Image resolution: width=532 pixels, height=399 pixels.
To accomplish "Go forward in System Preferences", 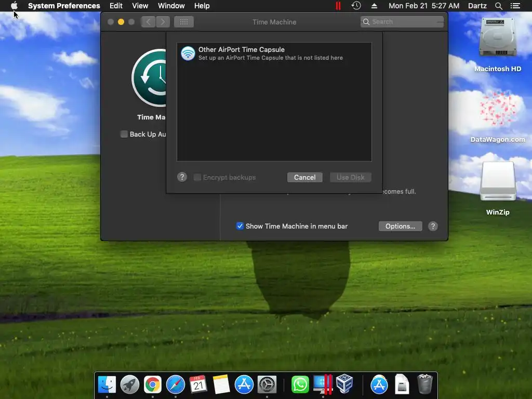I will (x=163, y=22).
